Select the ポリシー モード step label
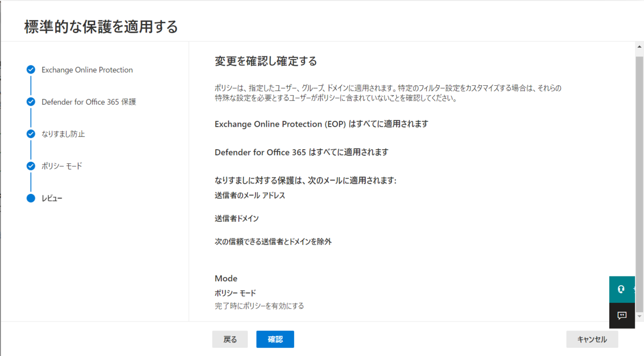 click(x=62, y=166)
